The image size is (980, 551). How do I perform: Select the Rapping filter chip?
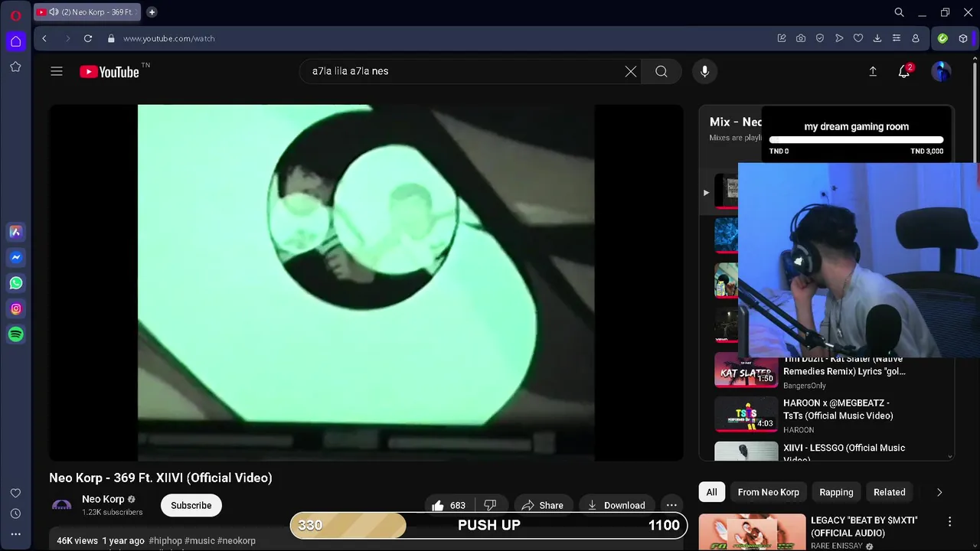point(836,492)
